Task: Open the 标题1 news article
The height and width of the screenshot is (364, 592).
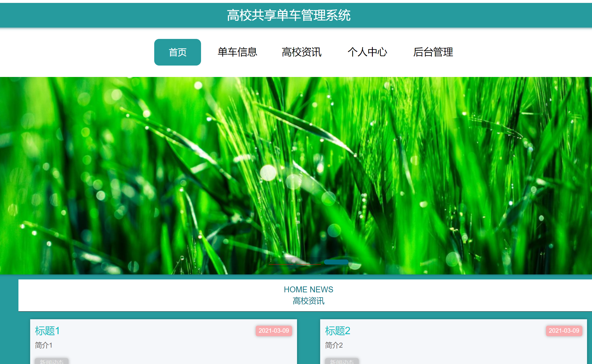Action: [47, 331]
